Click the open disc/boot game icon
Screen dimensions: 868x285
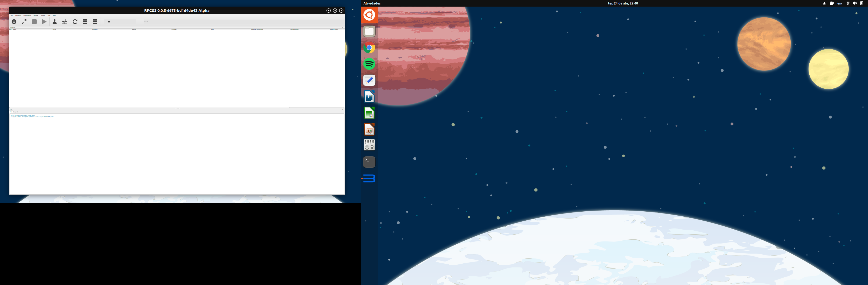(x=14, y=22)
